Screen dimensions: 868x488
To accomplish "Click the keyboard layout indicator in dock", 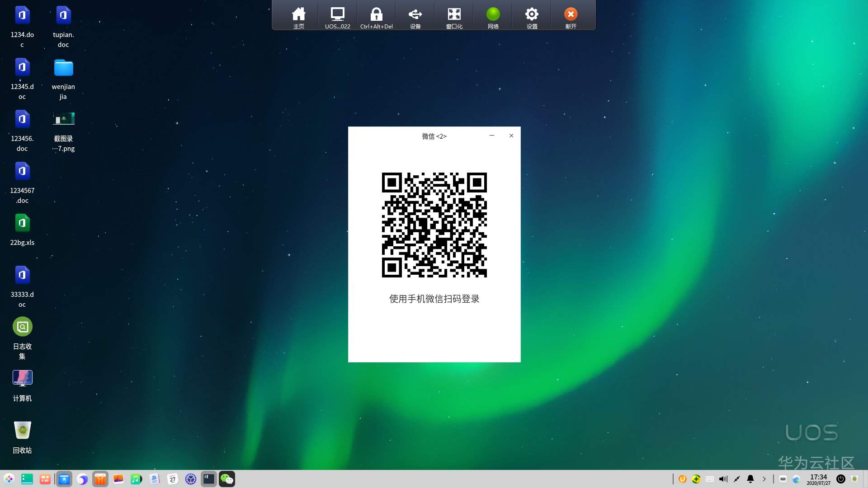I will point(783,479).
